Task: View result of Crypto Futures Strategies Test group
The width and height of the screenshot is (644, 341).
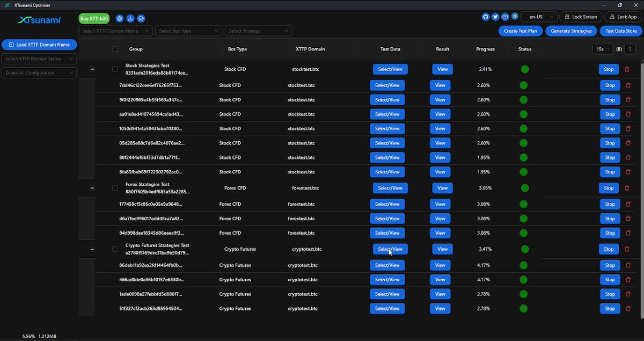Action: point(442,249)
